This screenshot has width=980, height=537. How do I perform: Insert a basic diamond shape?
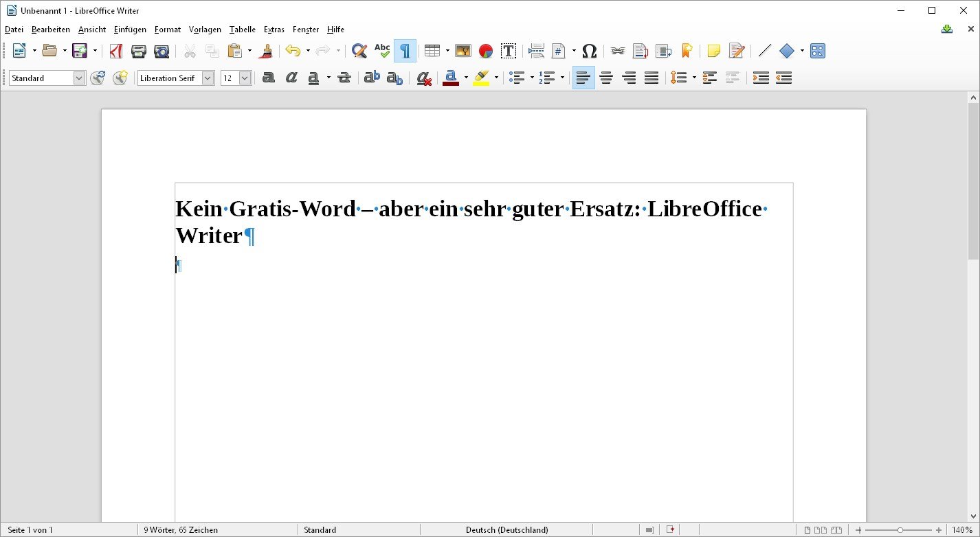coord(787,51)
